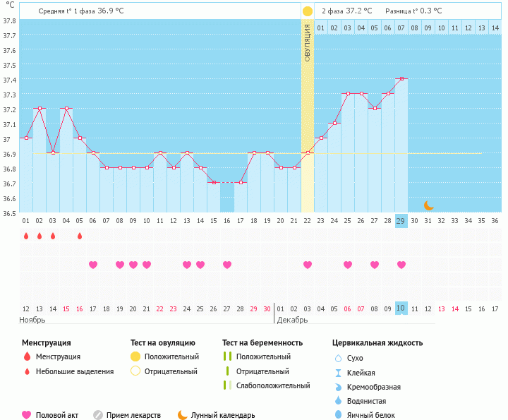The height and width of the screenshot is (420, 508).
Task: Select the highlighted date 10 in December row
Action: [x=401, y=308]
